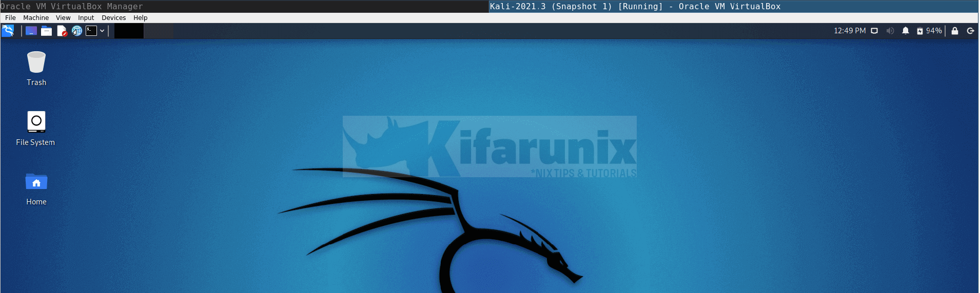Launch the web browser globe icon
The width and height of the screenshot is (980, 293).
coord(77,31)
